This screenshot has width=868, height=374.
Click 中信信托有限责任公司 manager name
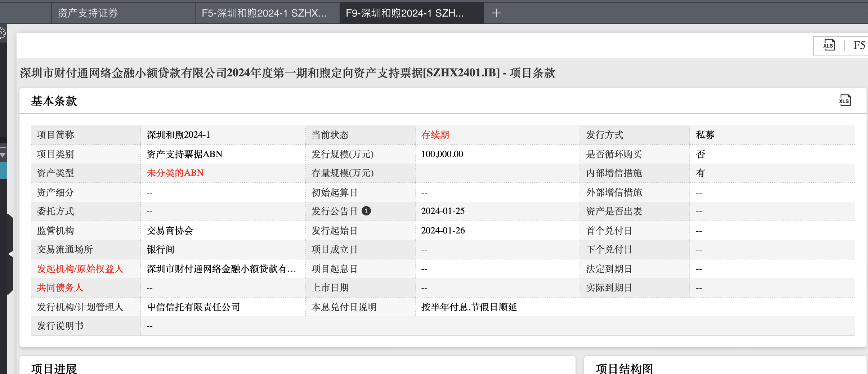click(193, 307)
